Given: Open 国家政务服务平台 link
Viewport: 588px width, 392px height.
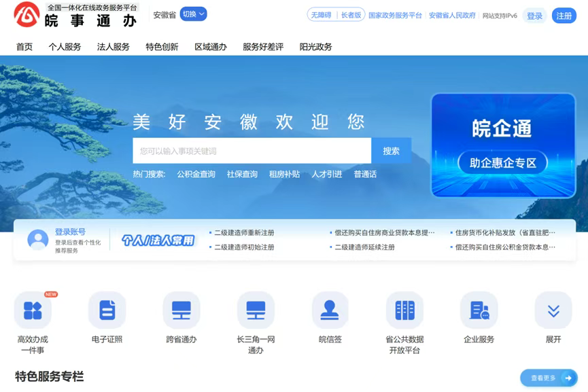Looking at the screenshot, I should (395, 16).
